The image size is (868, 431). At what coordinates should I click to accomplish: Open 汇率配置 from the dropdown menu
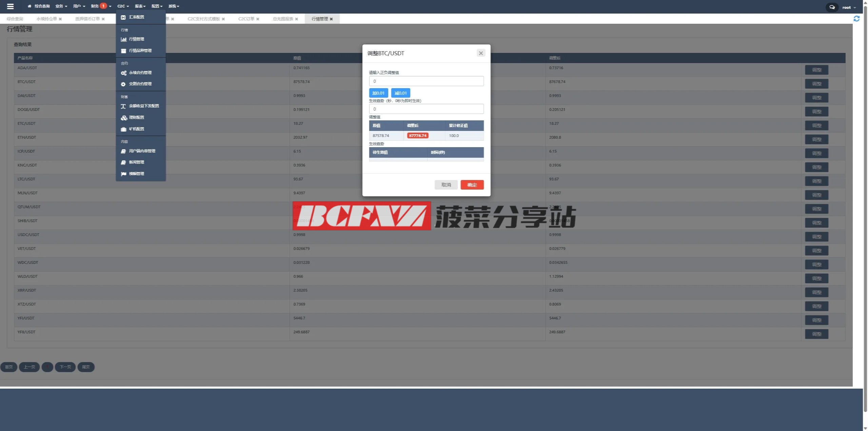(136, 17)
